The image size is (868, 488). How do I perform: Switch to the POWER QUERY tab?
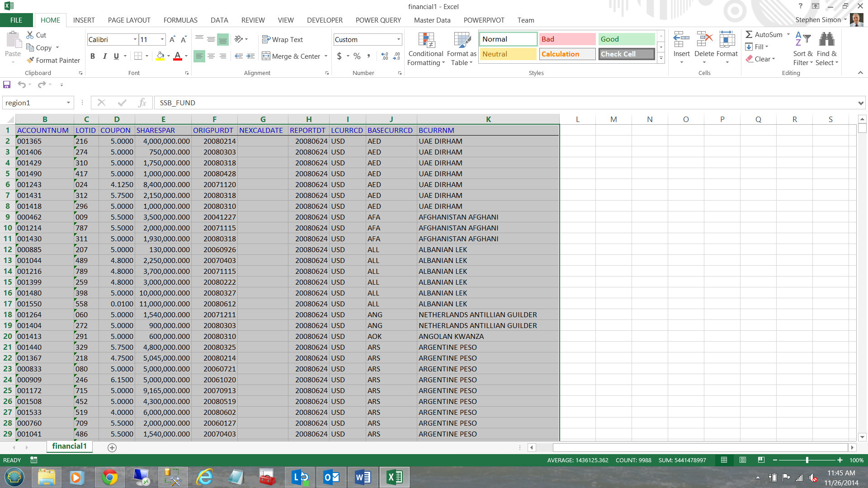[x=378, y=20]
